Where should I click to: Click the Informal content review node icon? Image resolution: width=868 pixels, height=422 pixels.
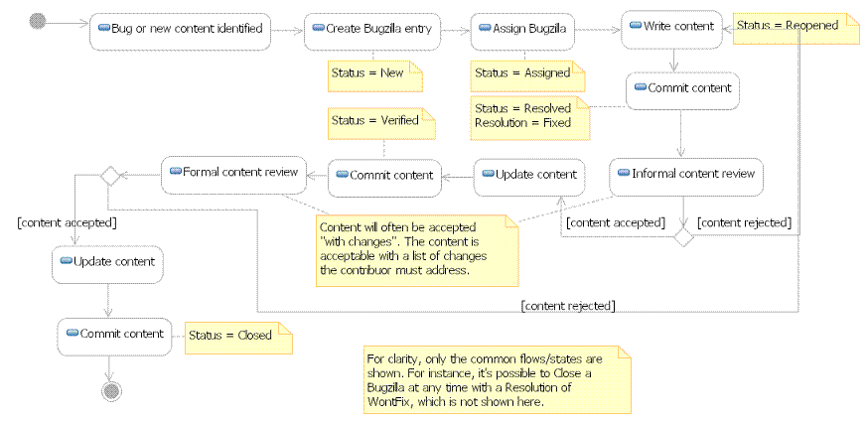click(623, 174)
